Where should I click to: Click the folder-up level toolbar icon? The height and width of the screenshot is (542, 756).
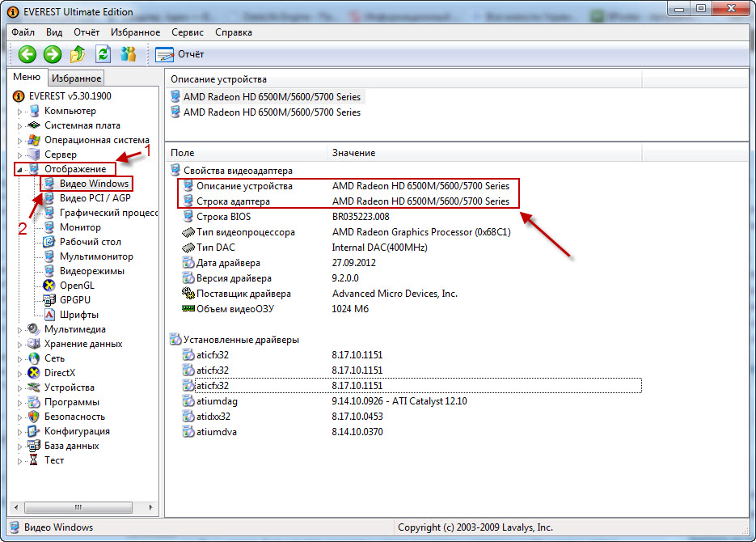[x=77, y=54]
